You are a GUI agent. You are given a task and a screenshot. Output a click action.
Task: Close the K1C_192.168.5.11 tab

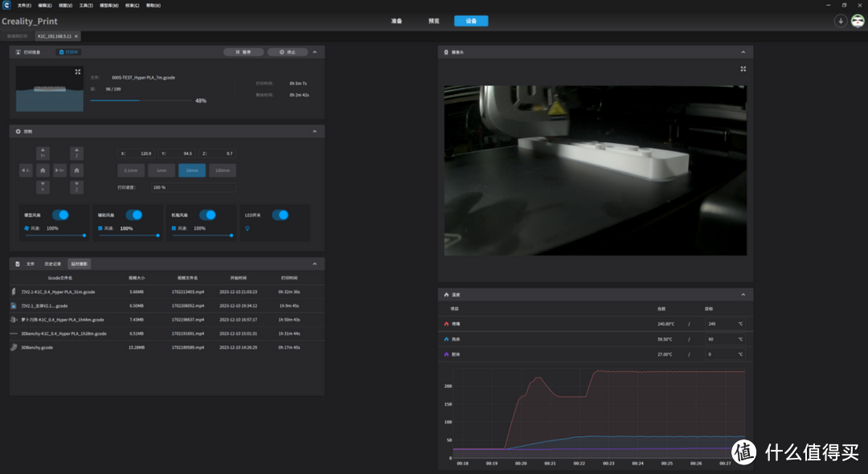(x=76, y=36)
